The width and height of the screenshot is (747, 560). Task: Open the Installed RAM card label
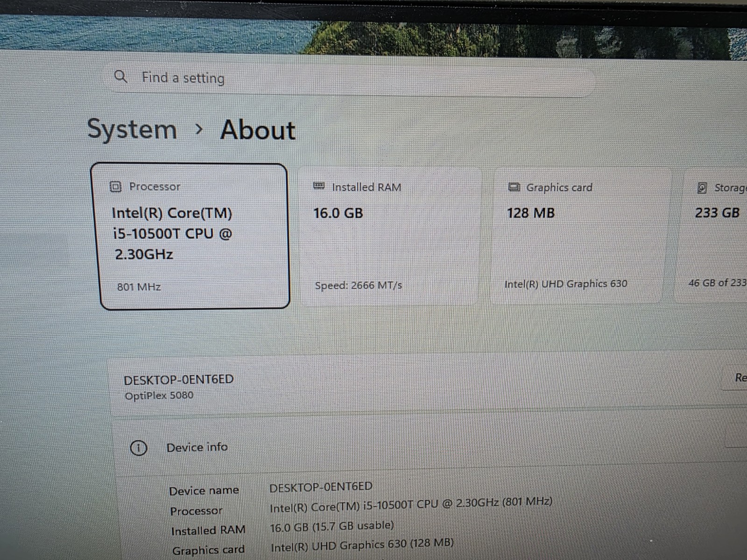pos(366,187)
